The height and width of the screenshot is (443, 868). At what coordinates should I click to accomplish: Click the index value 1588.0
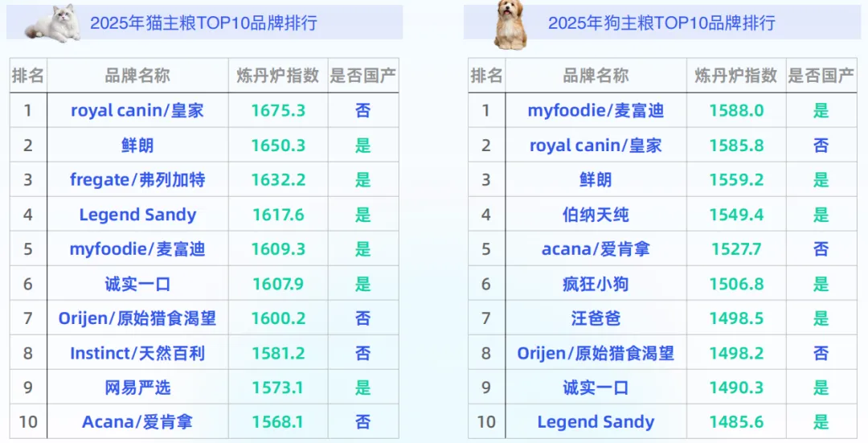pos(736,111)
